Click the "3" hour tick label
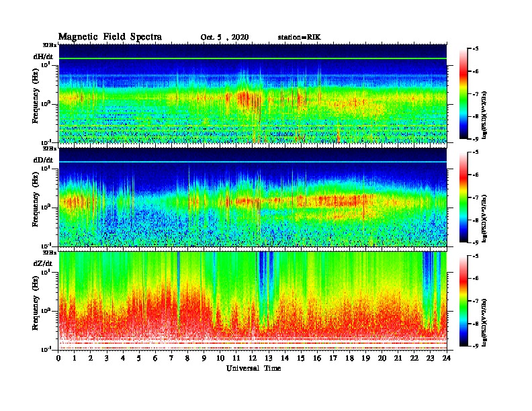This screenshot has width=532, height=411. pyautogui.click(x=107, y=358)
